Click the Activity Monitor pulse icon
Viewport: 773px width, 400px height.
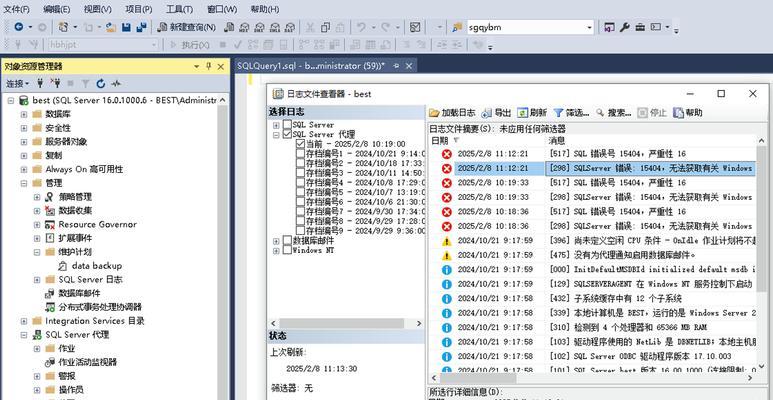tap(116, 83)
